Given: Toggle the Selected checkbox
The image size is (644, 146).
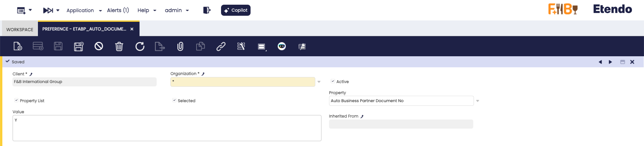Looking at the screenshot, I should 174,100.
